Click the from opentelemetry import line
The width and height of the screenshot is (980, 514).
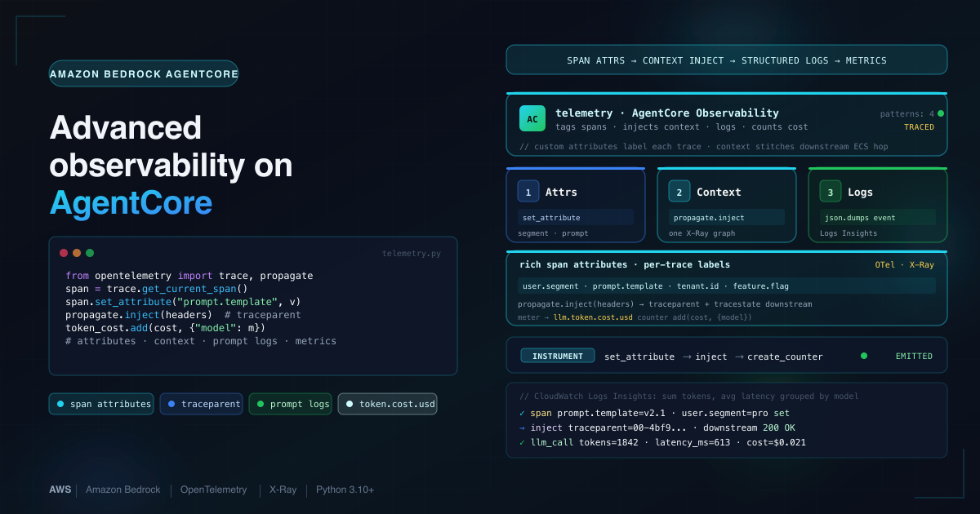189,276
